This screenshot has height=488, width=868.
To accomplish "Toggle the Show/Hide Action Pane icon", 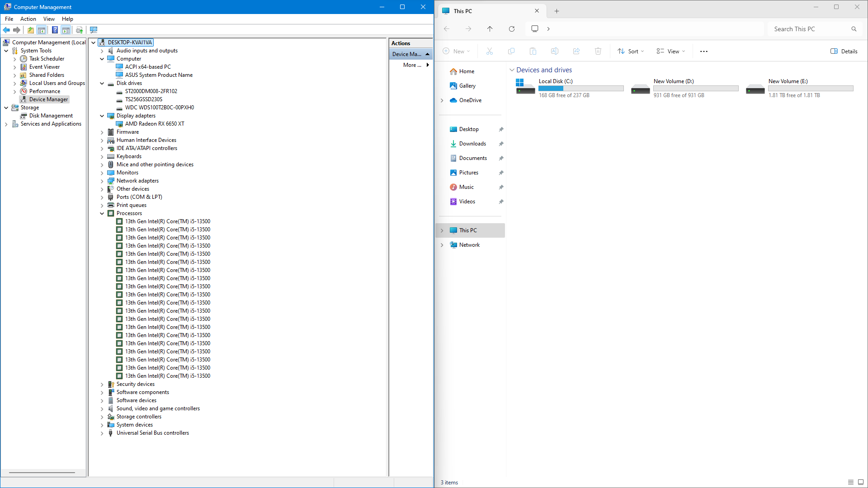I will [x=66, y=30].
